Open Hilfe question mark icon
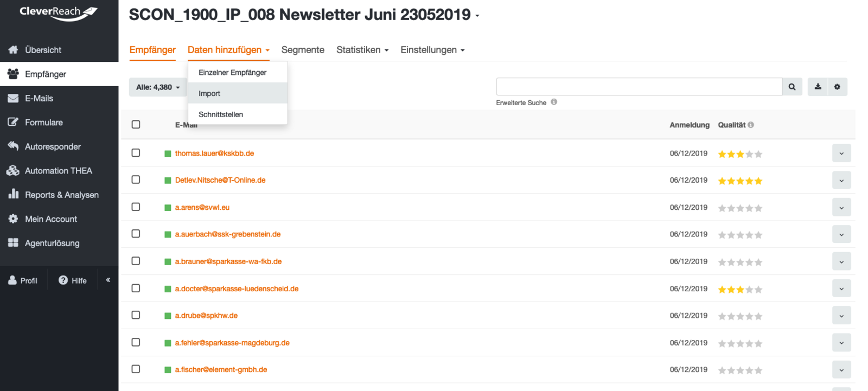This screenshot has width=868, height=391. click(x=63, y=280)
